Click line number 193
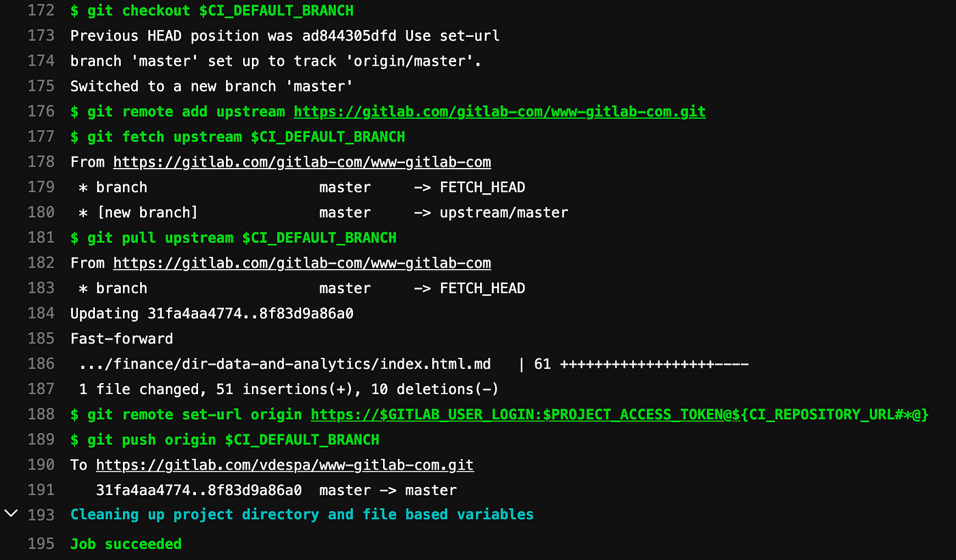 coord(41,514)
